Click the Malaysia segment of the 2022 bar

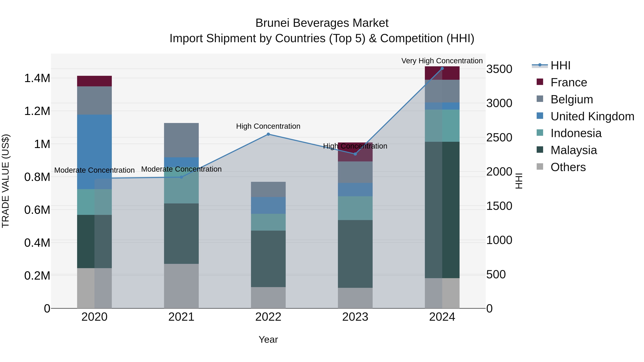click(x=268, y=259)
